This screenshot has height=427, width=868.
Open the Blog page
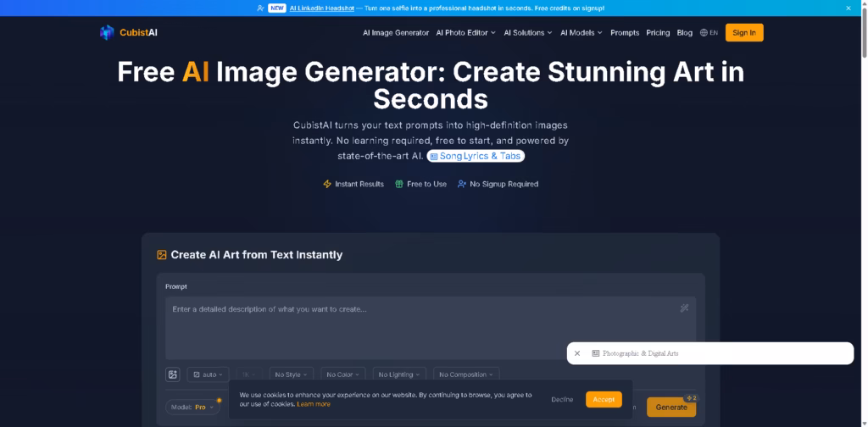685,33
